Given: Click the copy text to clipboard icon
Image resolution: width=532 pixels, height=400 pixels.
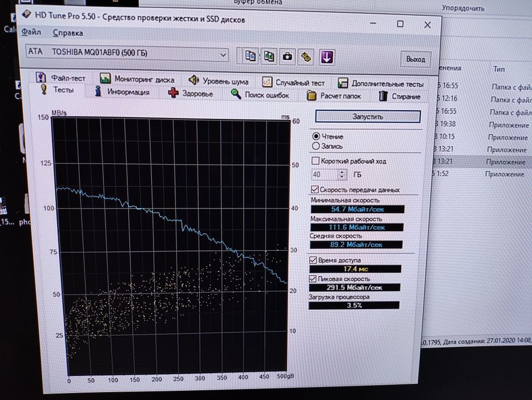Looking at the screenshot, I should pos(250,56).
